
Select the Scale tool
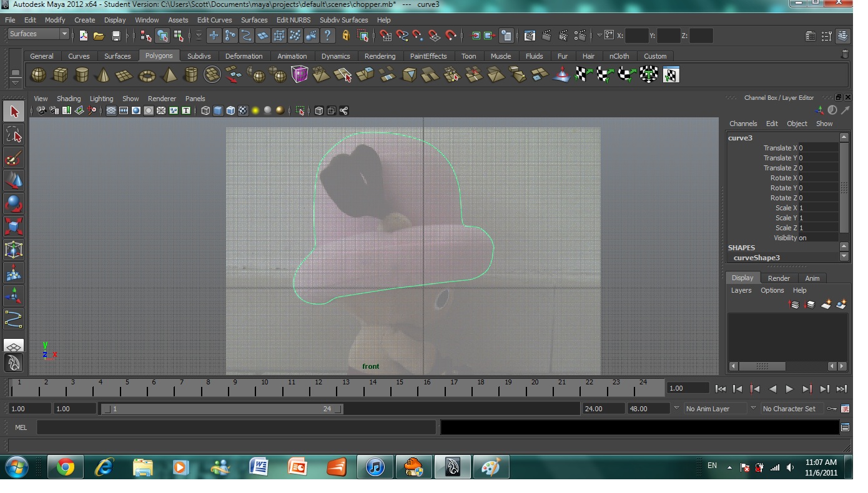pos(16,225)
